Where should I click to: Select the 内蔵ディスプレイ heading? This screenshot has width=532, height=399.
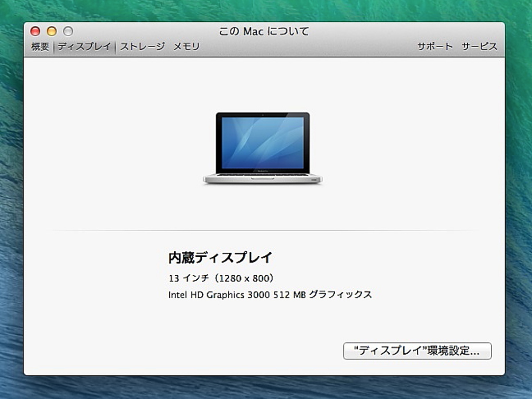[220, 257]
